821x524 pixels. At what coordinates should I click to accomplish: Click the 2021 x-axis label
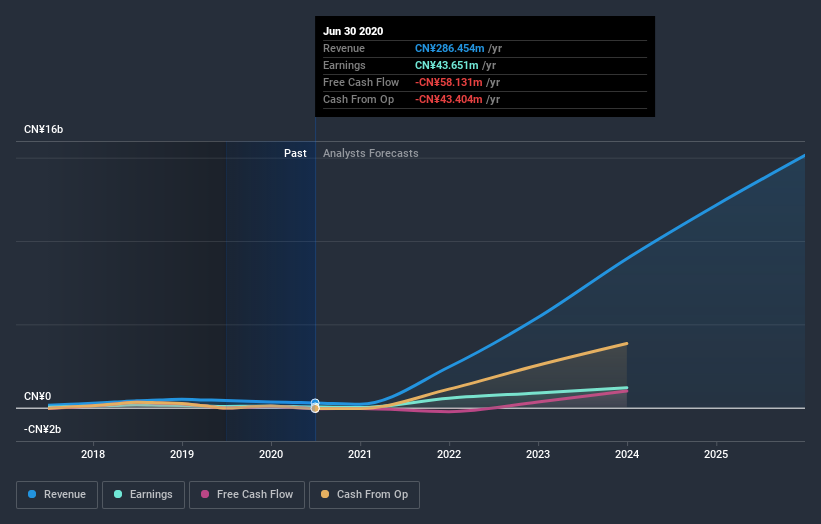tap(360, 454)
